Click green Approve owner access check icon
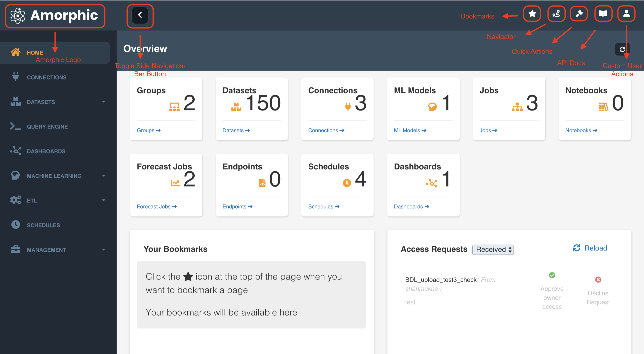This screenshot has width=644, height=354. pyautogui.click(x=552, y=275)
